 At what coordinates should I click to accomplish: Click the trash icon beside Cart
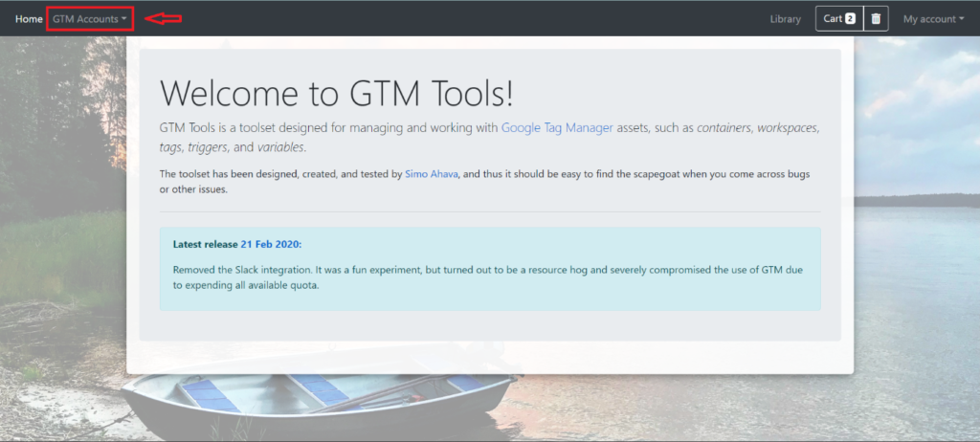tap(876, 19)
